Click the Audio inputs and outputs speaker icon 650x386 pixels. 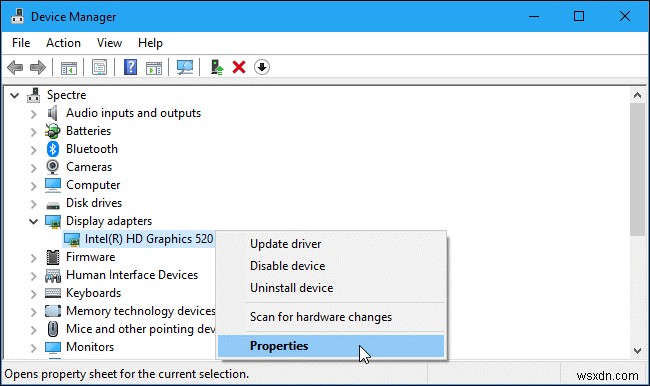pyautogui.click(x=52, y=113)
